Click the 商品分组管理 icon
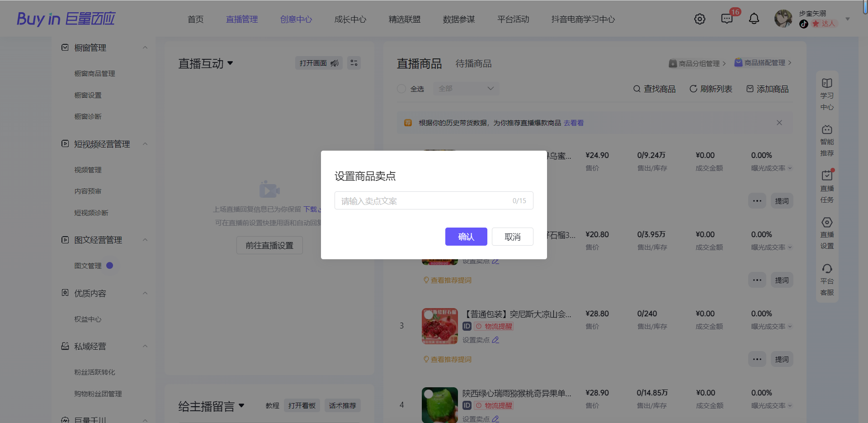Screen dimensions: 868x423 673,63
